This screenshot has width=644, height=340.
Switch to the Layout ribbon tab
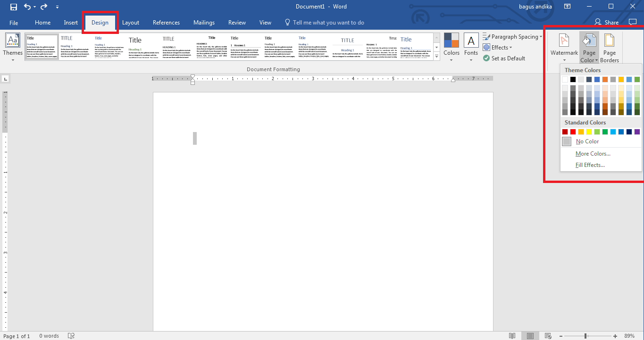(x=131, y=23)
